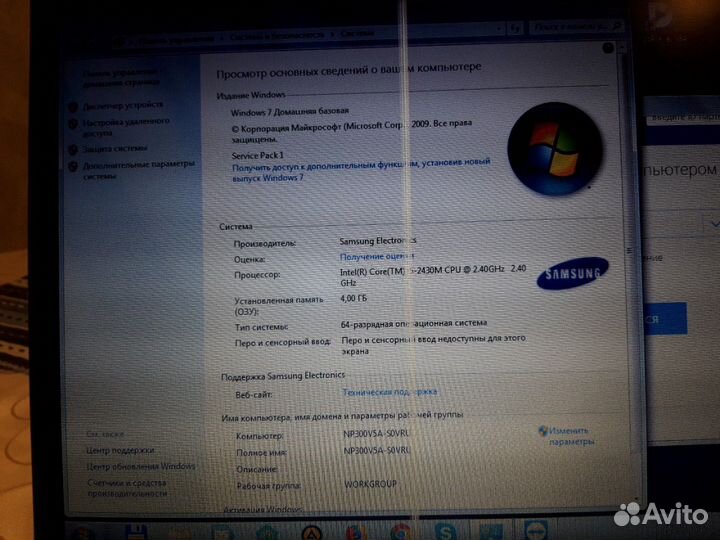Click the Windows 7 Домашняя базовая edition text

pyautogui.click(x=290, y=112)
